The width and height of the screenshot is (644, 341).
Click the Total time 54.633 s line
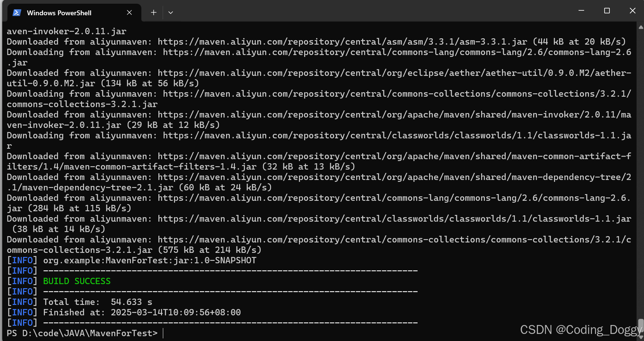(x=97, y=302)
